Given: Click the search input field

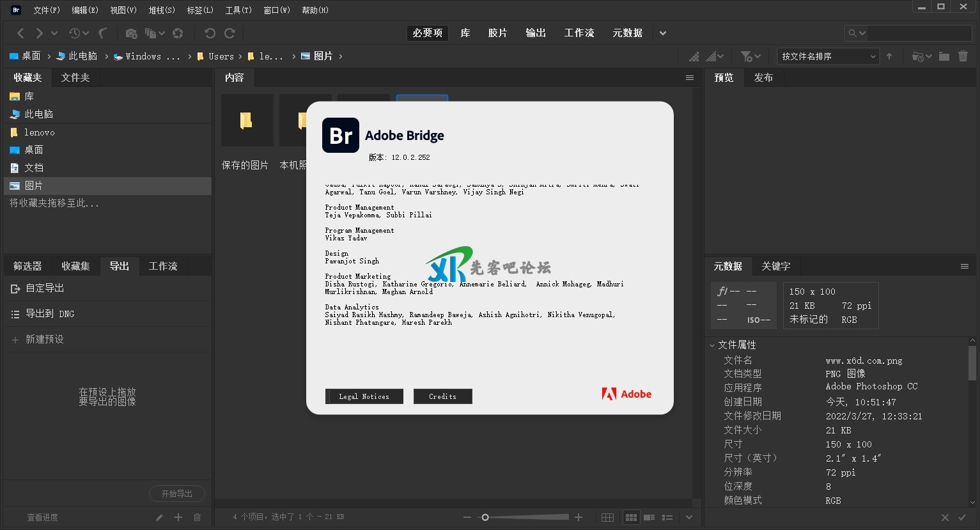Looking at the screenshot, I should 917,33.
